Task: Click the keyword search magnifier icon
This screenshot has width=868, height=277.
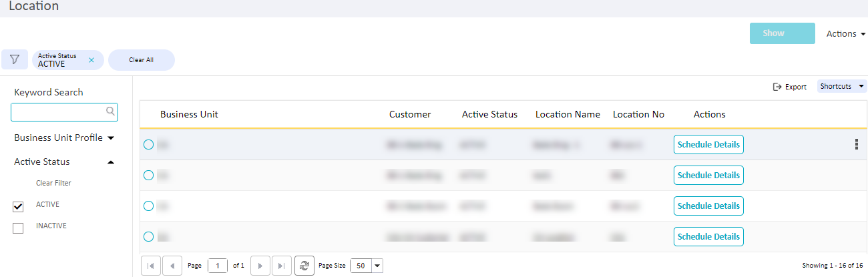Action: (111, 111)
